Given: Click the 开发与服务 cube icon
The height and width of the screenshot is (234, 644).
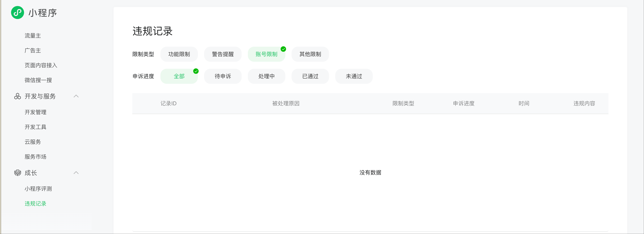Looking at the screenshot, I should pos(18,96).
